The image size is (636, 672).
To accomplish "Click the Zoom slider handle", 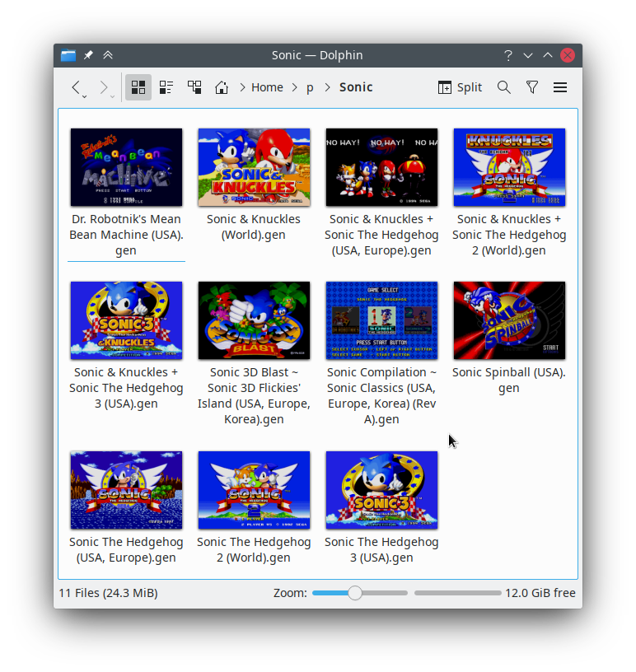I will (355, 593).
